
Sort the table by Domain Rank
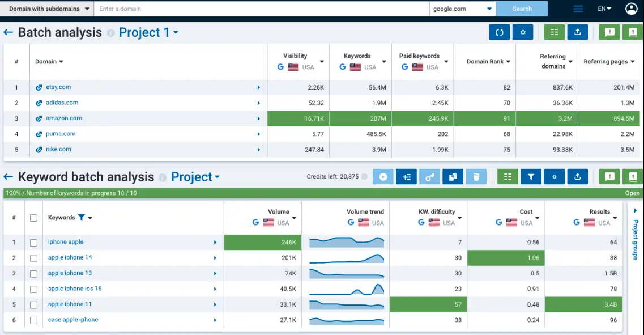485,61
